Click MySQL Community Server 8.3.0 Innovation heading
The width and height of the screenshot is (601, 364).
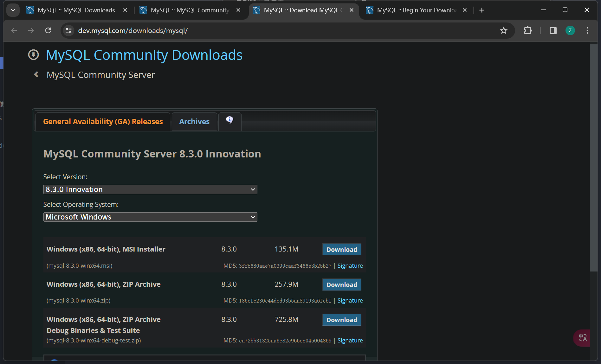152,154
